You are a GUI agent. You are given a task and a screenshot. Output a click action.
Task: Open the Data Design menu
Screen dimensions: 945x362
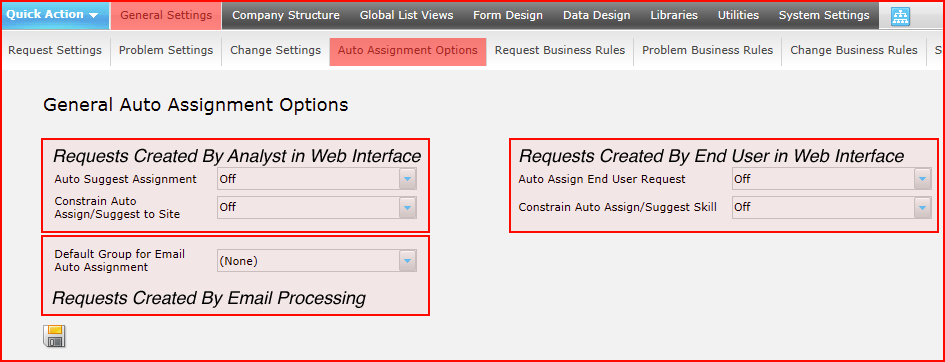point(597,15)
